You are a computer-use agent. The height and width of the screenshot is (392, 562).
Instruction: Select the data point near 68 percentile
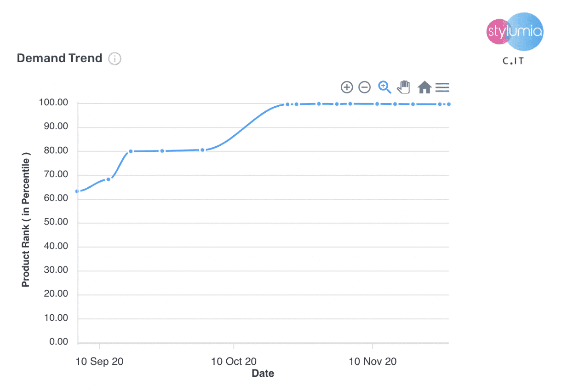tap(109, 179)
